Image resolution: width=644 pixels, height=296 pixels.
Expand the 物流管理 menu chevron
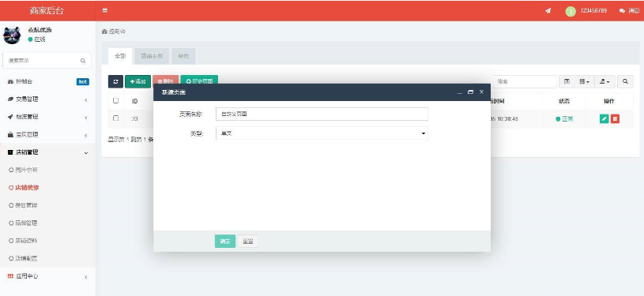pos(86,118)
